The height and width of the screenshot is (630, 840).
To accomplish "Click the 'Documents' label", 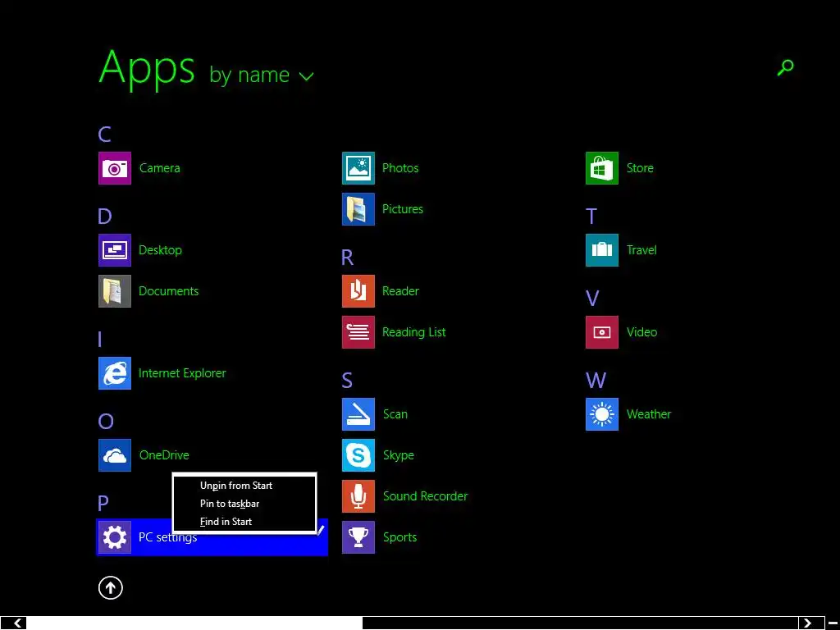I will [168, 291].
